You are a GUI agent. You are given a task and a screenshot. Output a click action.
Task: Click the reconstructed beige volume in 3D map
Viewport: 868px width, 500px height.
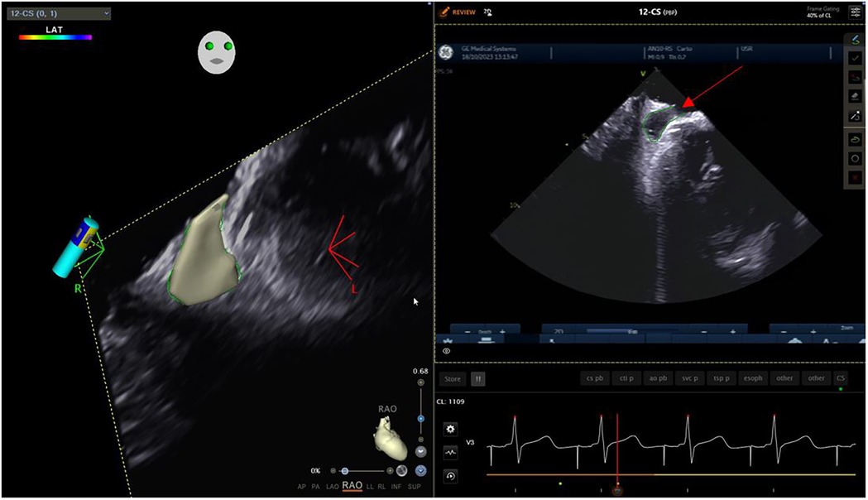pyautogui.click(x=204, y=251)
